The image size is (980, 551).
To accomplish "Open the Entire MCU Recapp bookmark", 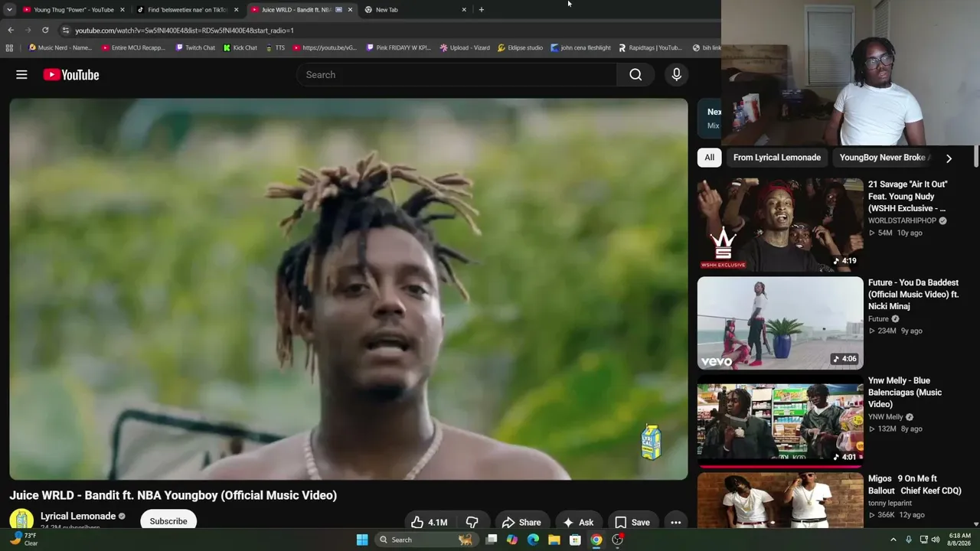I will [x=133, y=47].
